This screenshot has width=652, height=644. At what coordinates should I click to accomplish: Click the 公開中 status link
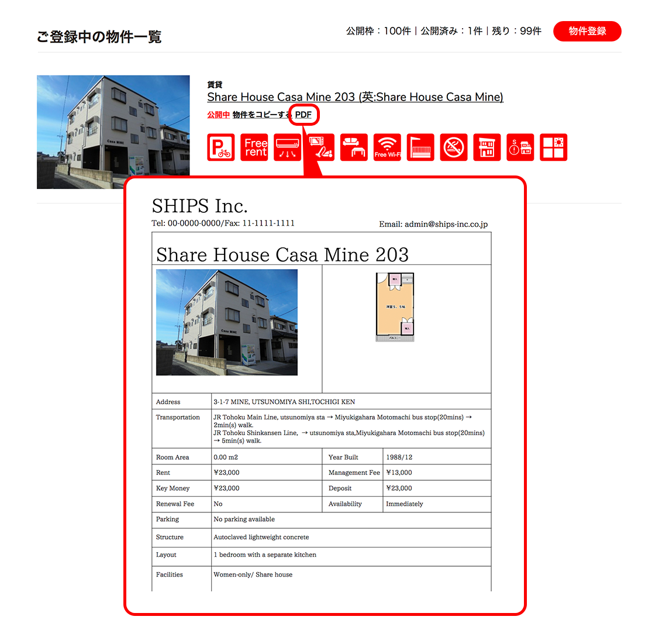[218, 115]
